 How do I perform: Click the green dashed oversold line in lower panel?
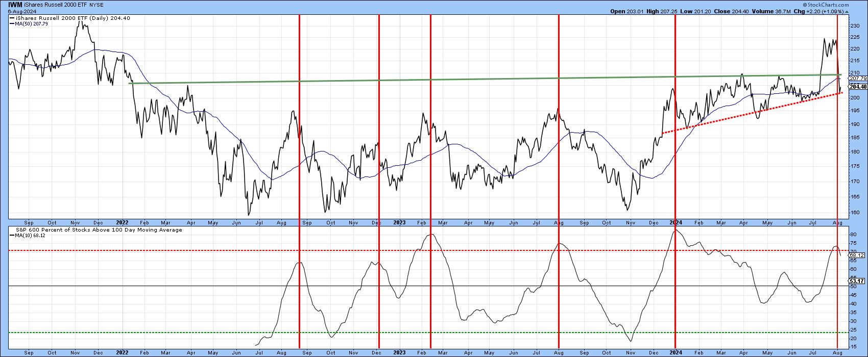[428, 333]
